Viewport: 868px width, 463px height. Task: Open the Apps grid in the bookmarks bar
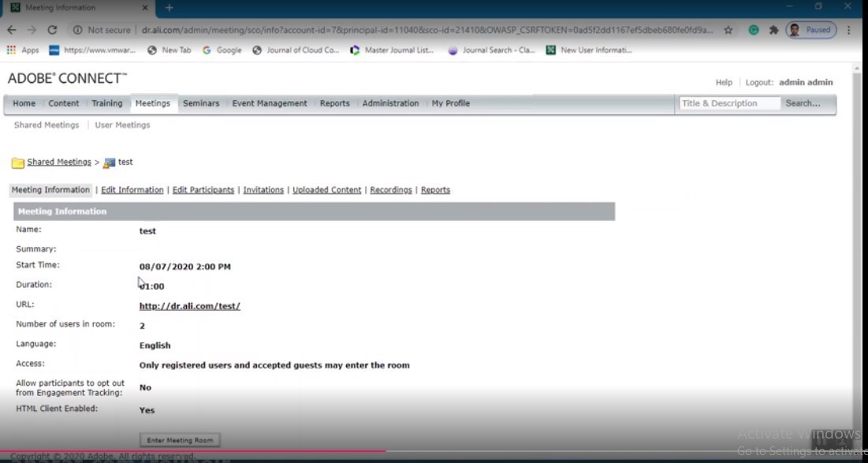23,50
